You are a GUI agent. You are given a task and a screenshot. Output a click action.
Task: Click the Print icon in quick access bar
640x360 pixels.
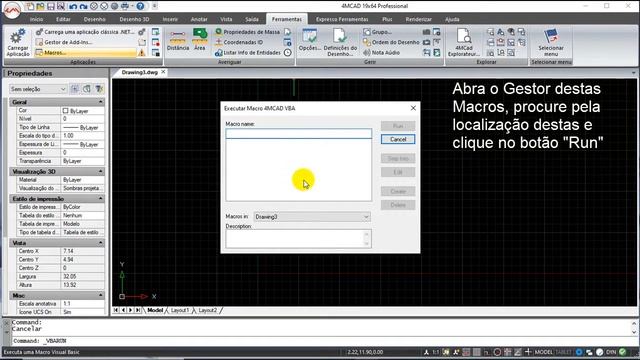126,6
